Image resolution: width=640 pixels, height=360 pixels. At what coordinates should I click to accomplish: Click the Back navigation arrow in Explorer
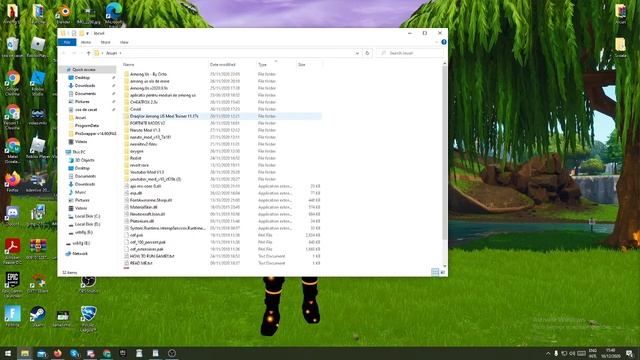coord(64,53)
